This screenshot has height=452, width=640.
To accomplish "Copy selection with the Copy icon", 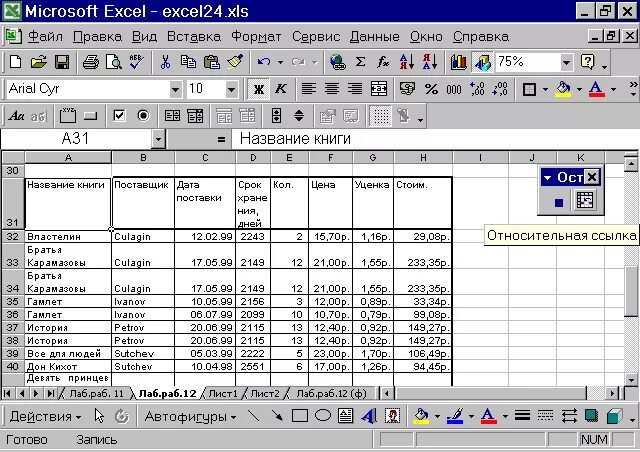I will tap(189, 62).
